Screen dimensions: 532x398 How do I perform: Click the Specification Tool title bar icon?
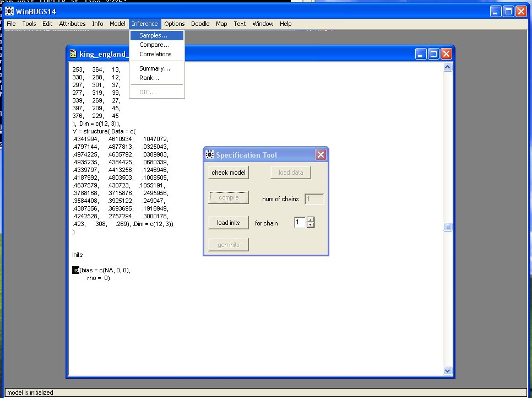tap(210, 155)
